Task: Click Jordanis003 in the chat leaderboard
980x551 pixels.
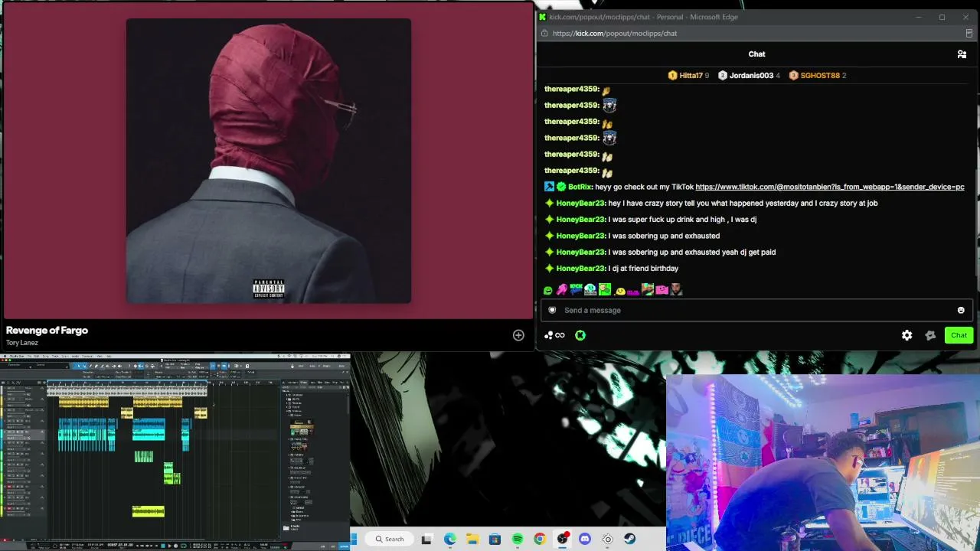Action: [750, 76]
